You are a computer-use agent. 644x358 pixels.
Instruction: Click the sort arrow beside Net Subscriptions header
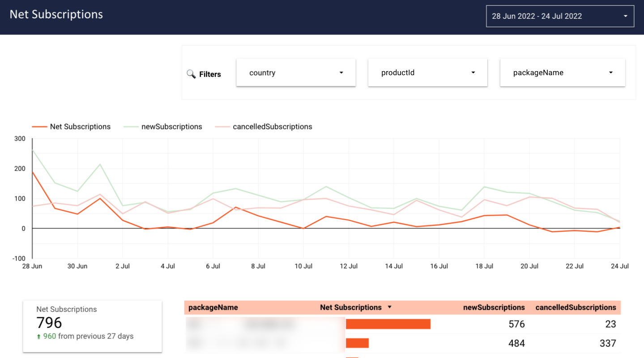(389, 307)
